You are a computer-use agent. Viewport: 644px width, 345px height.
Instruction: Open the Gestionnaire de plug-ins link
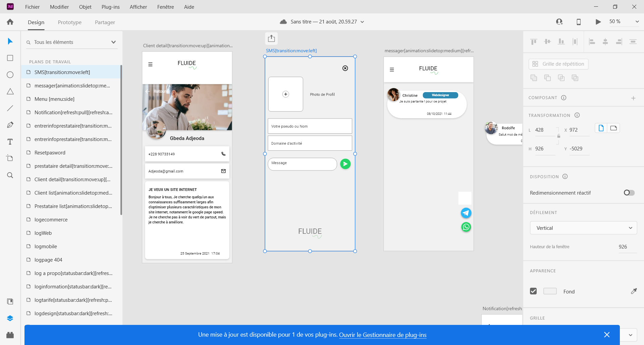pyautogui.click(x=383, y=335)
